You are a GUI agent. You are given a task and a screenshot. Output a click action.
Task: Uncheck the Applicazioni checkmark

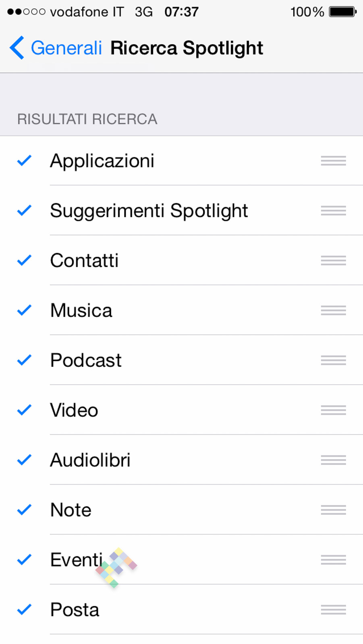24,161
